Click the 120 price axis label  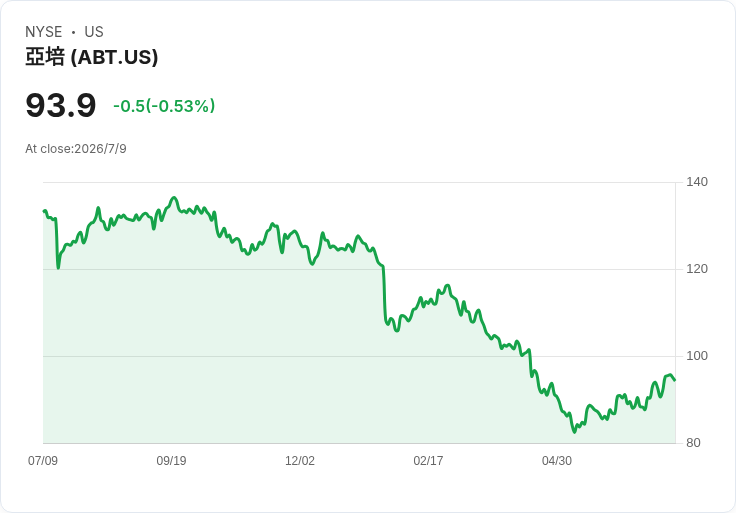point(697,269)
